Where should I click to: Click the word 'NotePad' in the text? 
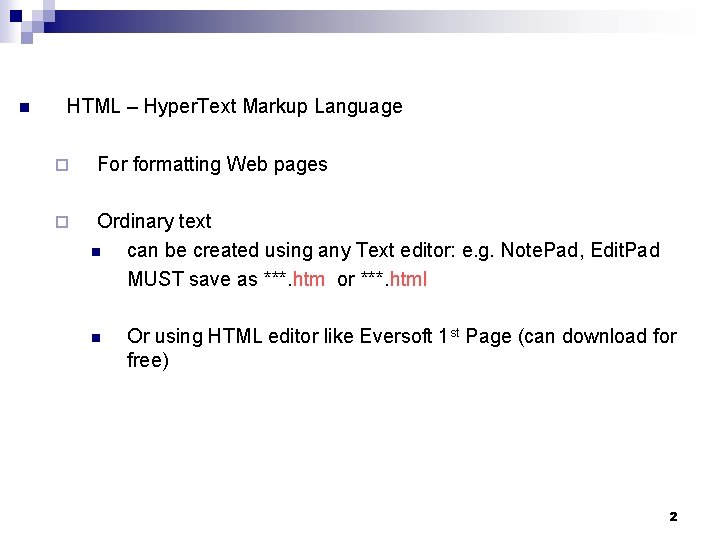[542, 250]
